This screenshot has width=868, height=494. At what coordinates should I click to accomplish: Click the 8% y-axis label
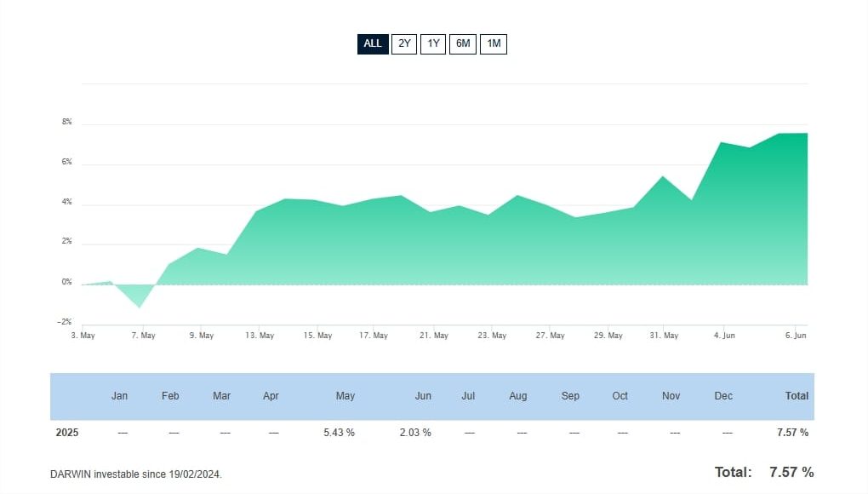point(66,122)
